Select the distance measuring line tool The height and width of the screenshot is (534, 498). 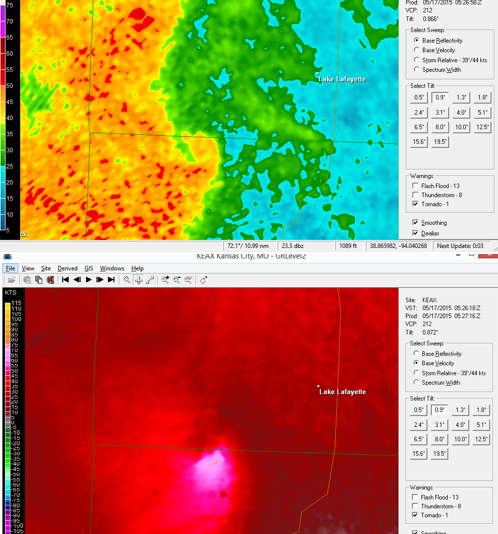tap(150, 280)
